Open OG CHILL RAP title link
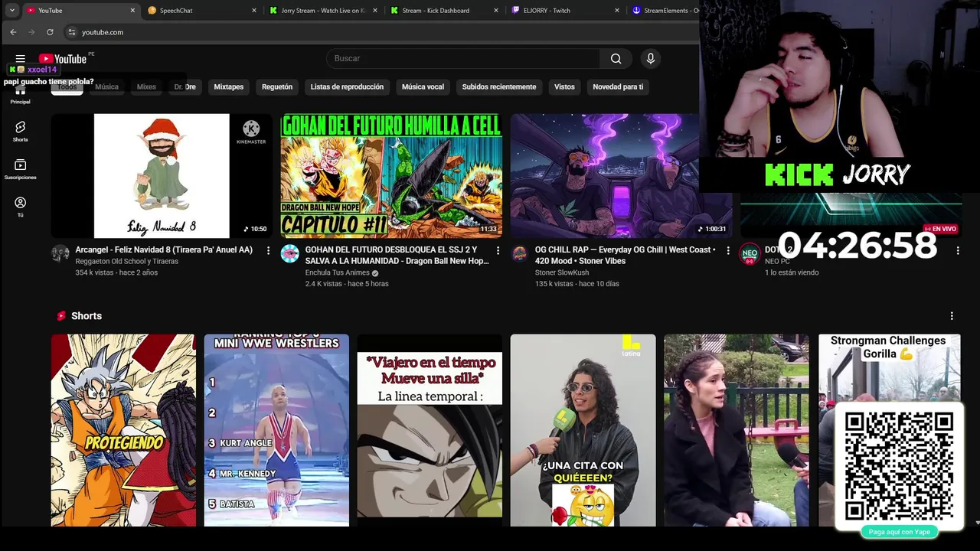The image size is (980, 551). pos(626,256)
